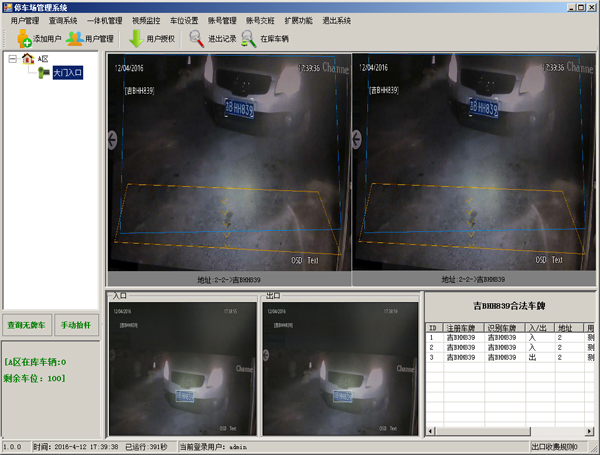Click version 1.0.0 in status bar

[x=12, y=447]
